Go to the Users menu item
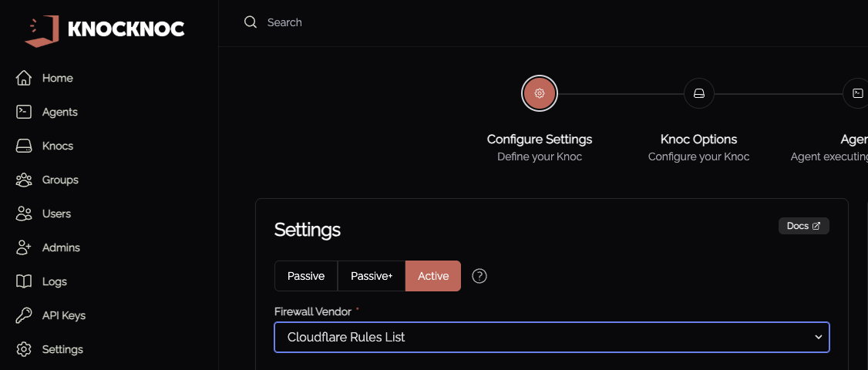The height and width of the screenshot is (370, 868). click(x=56, y=214)
